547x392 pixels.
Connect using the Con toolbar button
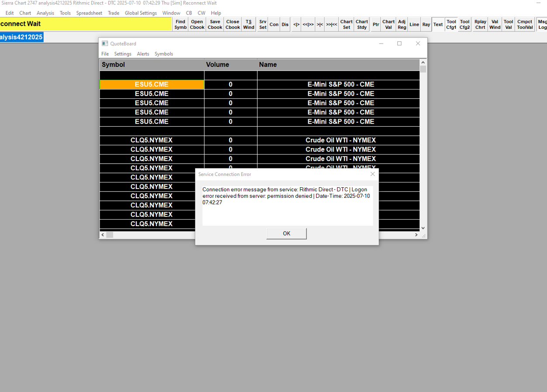(274, 24)
